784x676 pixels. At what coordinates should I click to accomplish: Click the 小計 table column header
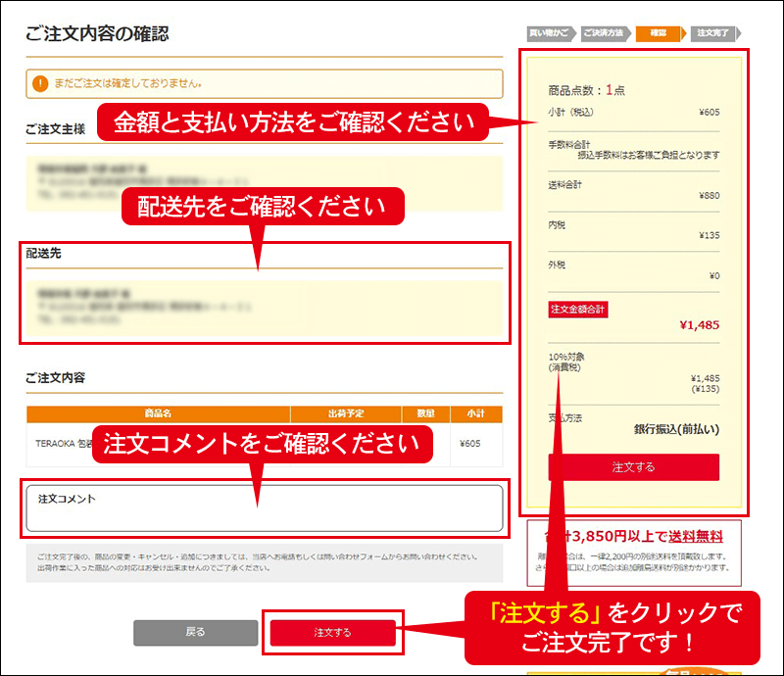(475, 413)
